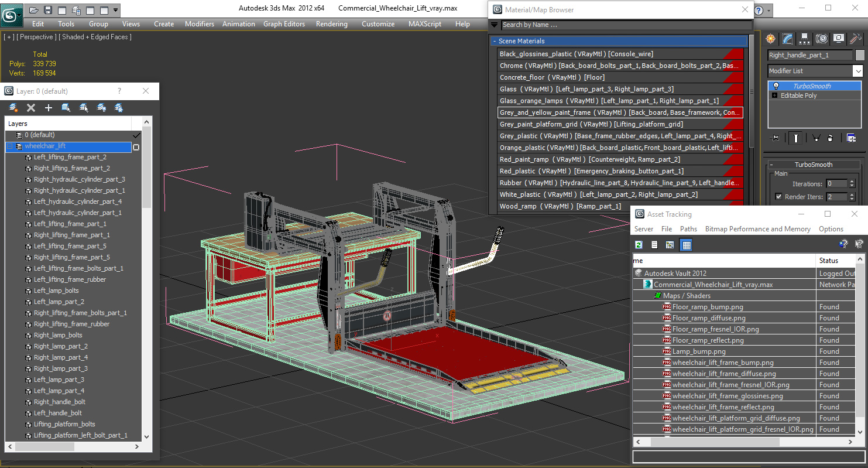Open the Create command panel tab
This screenshot has width=868, height=468.
[x=771, y=39]
